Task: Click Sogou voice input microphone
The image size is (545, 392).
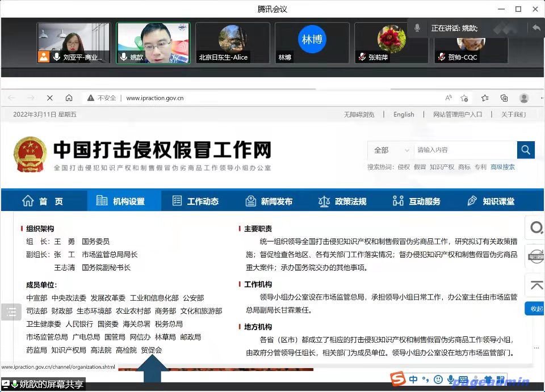Action: pos(451,380)
